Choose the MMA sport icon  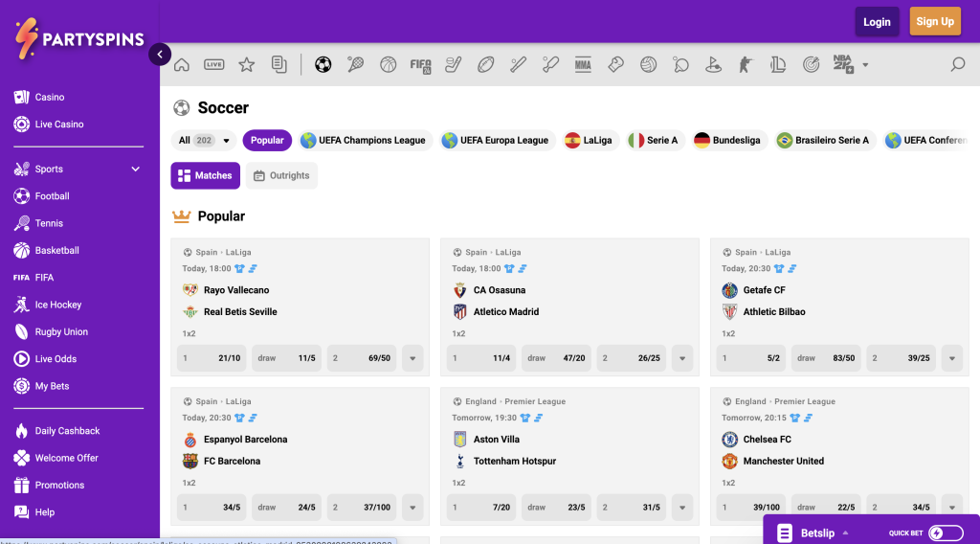[583, 65]
